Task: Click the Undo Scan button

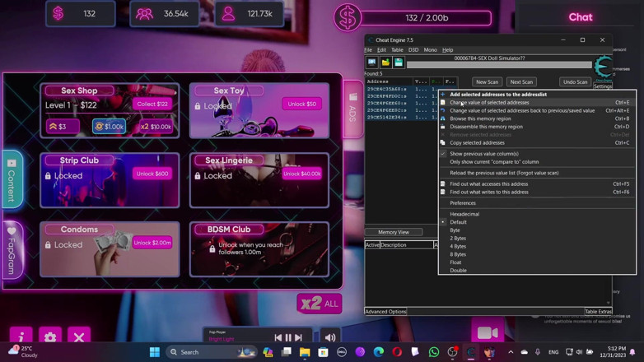Action: tap(575, 81)
